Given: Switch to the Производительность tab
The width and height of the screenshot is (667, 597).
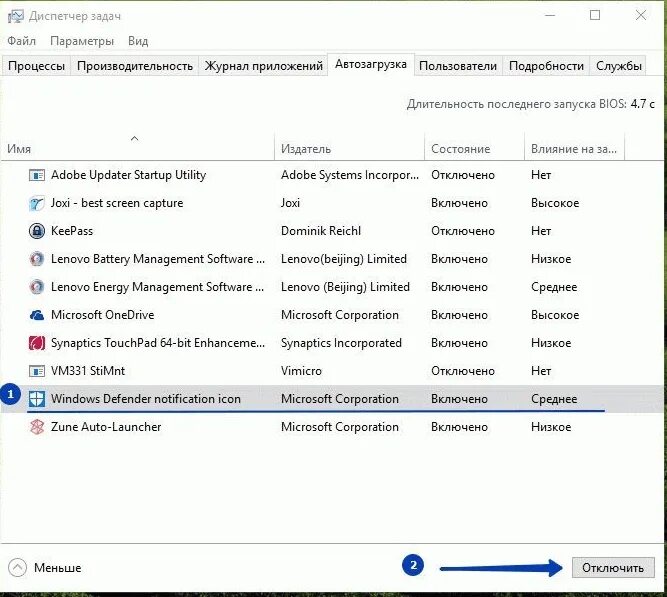Looking at the screenshot, I should click(x=135, y=66).
